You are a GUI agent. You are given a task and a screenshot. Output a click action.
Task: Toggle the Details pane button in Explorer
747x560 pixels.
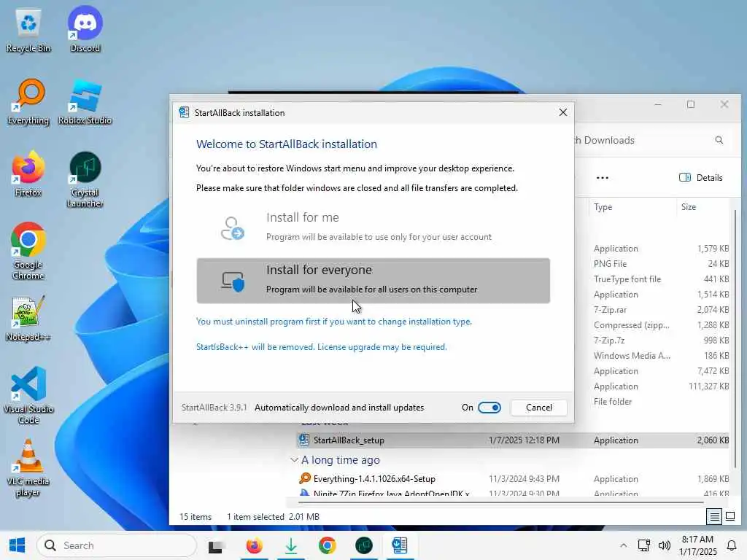click(x=701, y=178)
